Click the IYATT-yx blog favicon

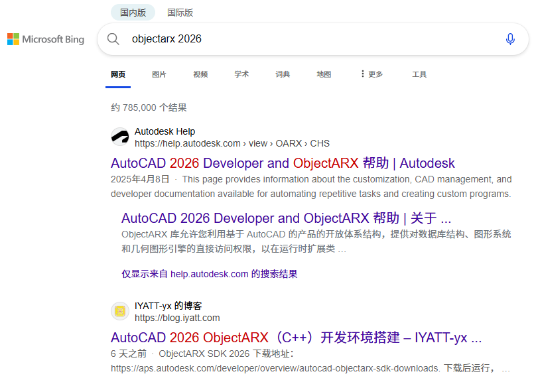pyautogui.click(x=120, y=311)
